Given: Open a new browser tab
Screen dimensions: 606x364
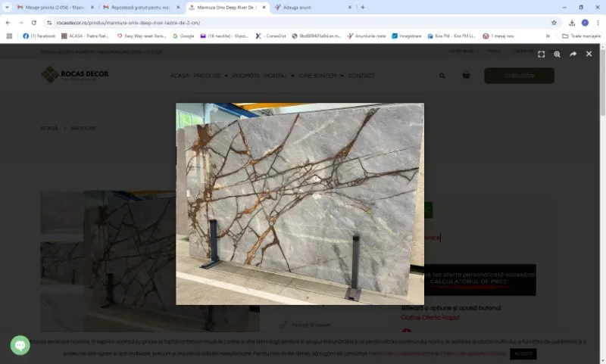Looking at the screenshot, I should 363,8.
